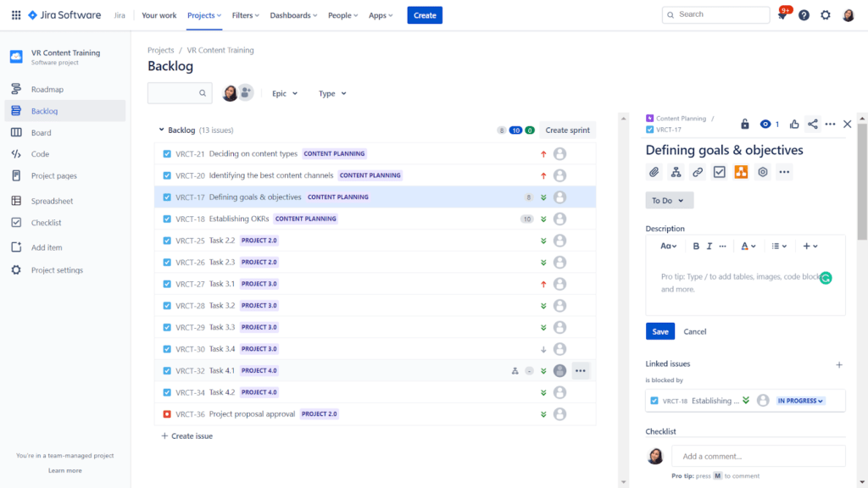Open Filters menu in top navigation
The width and height of the screenshot is (868, 488).
click(245, 15)
